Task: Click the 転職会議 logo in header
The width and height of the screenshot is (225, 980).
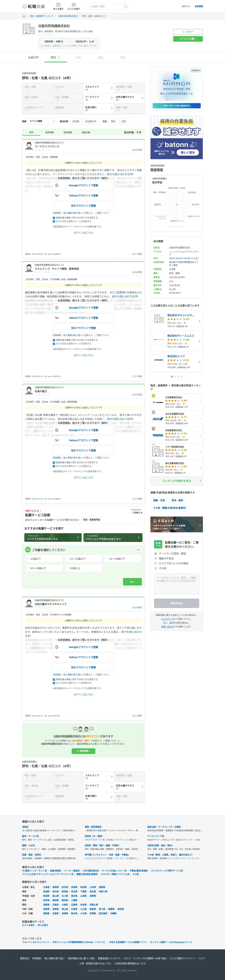Action: [x=33, y=6]
